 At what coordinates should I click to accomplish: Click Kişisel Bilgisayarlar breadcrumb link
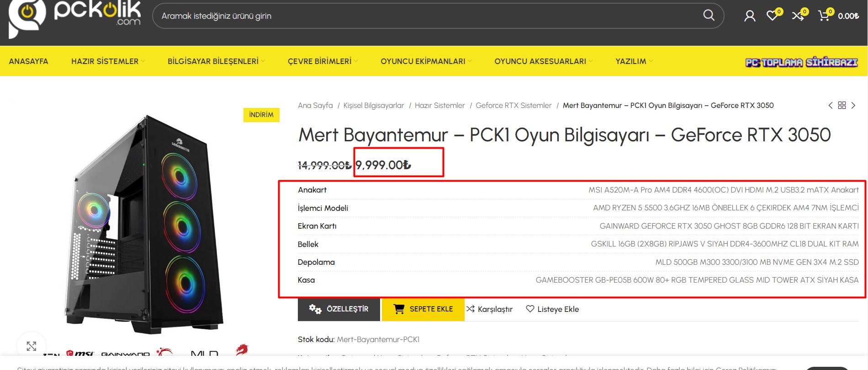(x=374, y=106)
